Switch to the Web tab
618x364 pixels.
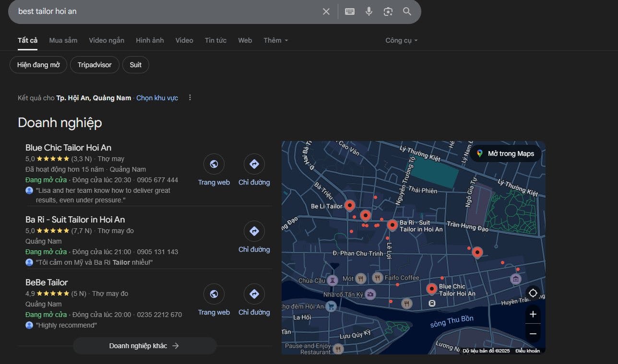click(x=245, y=40)
